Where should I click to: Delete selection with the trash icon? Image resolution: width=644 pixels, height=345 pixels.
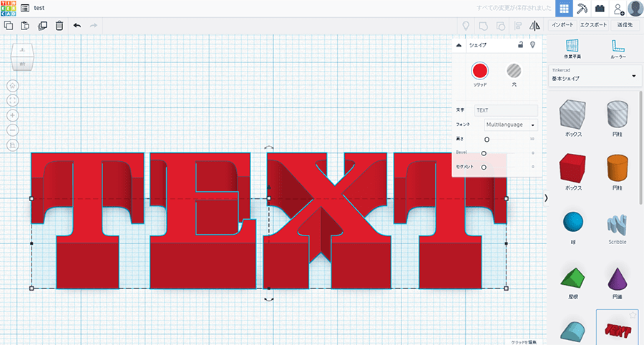pyautogui.click(x=59, y=26)
